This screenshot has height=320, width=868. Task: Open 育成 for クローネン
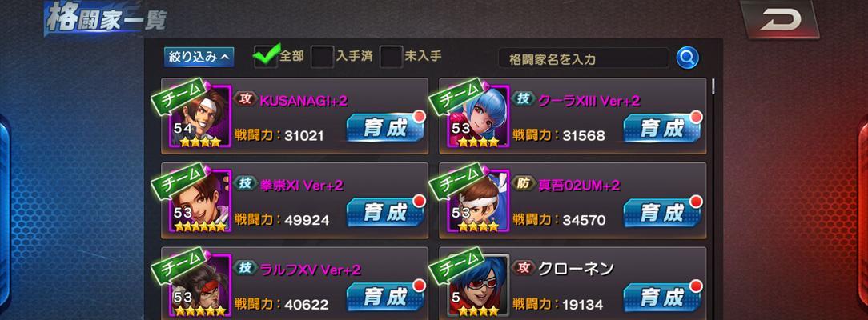(663, 297)
